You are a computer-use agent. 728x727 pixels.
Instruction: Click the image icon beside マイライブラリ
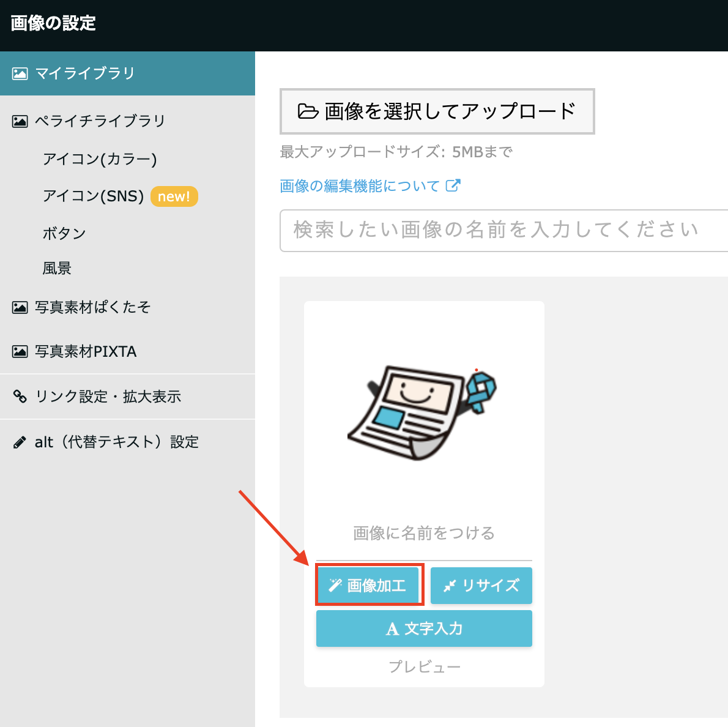[x=20, y=74]
